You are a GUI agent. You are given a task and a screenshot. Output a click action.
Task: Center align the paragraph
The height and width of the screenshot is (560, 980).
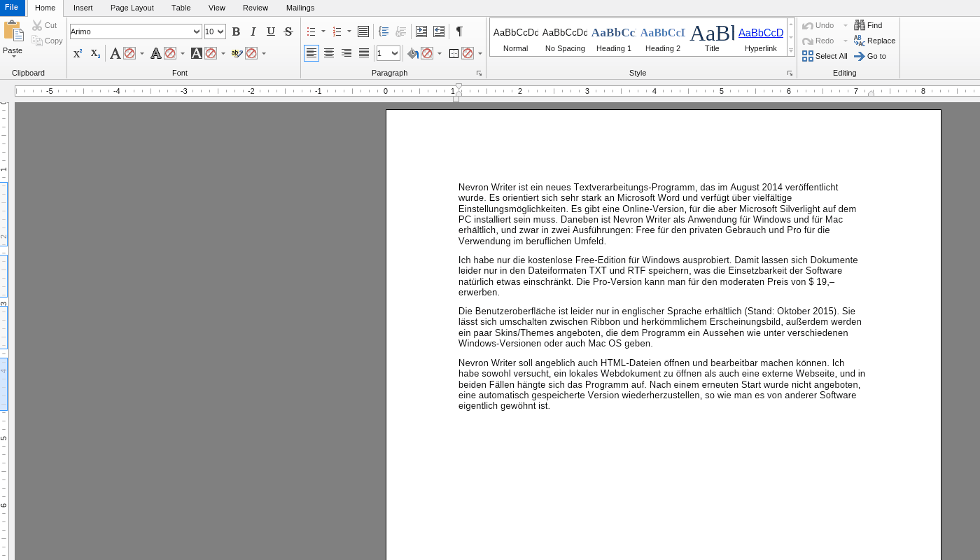point(329,53)
